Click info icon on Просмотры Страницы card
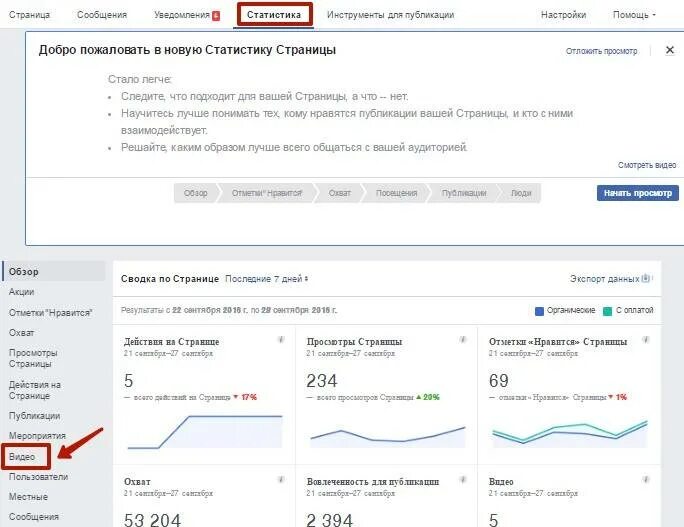Viewport: 684px width, 527px height. pyautogui.click(x=463, y=339)
